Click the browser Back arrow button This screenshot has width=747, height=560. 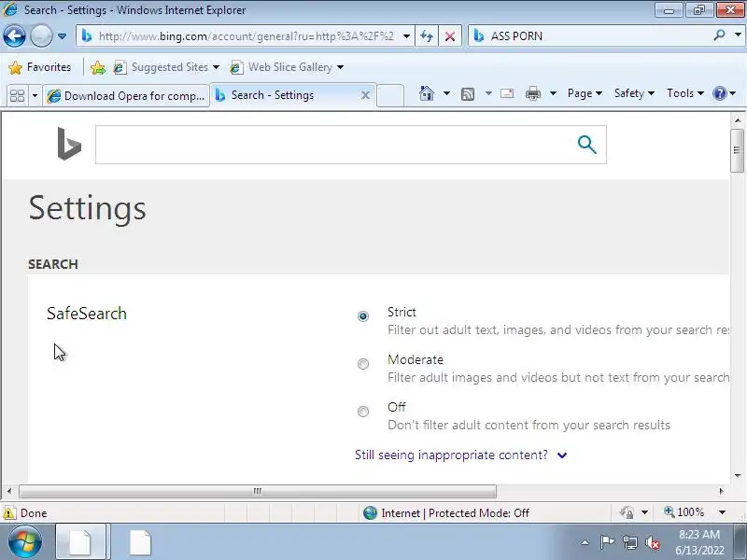tap(14, 35)
